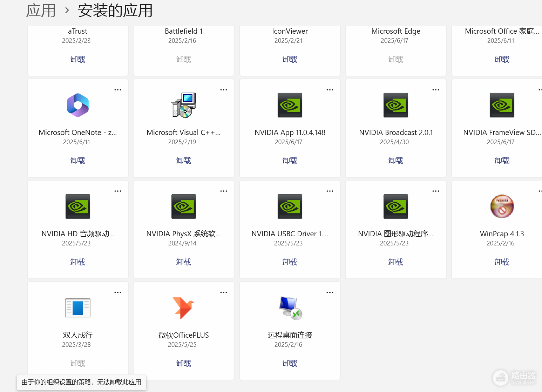
Task: Uninstall NVIDIA PhysX via 卸载
Action: [184, 262]
